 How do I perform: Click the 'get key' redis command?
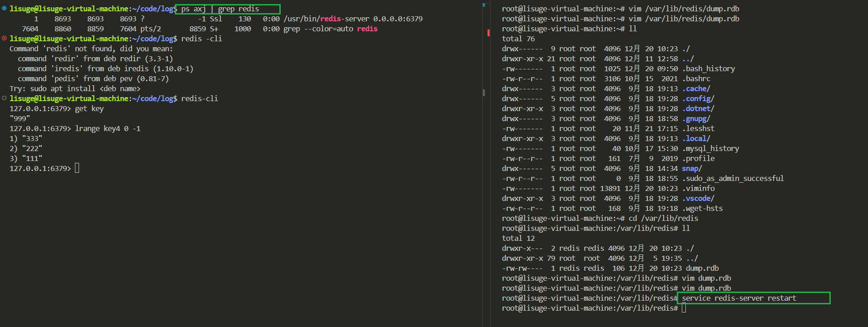pos(89,108)
